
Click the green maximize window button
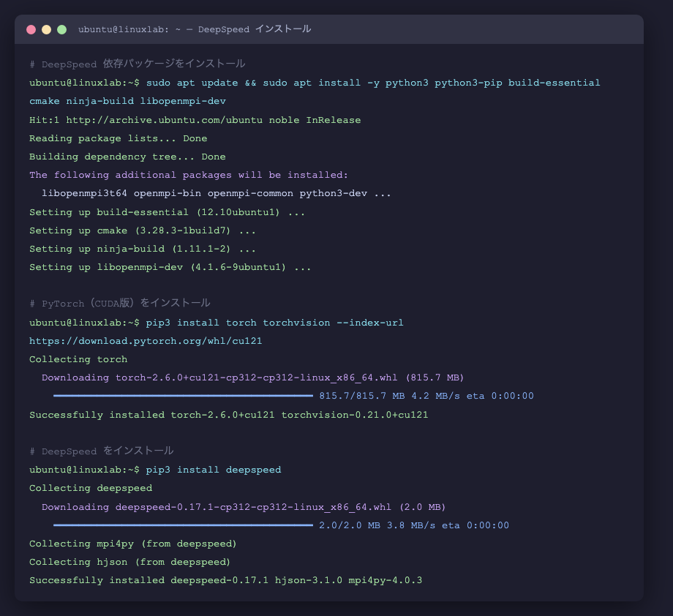click(x=61, y=29)
